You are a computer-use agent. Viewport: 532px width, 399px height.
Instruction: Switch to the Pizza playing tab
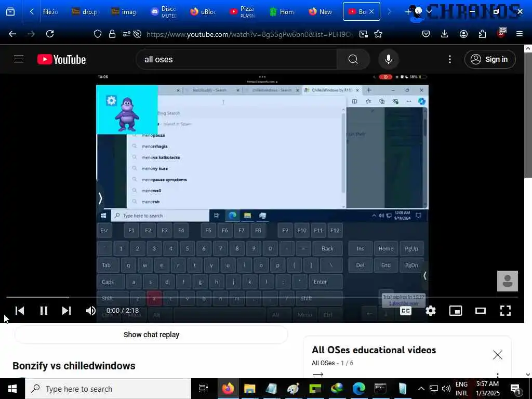(243, 12)
